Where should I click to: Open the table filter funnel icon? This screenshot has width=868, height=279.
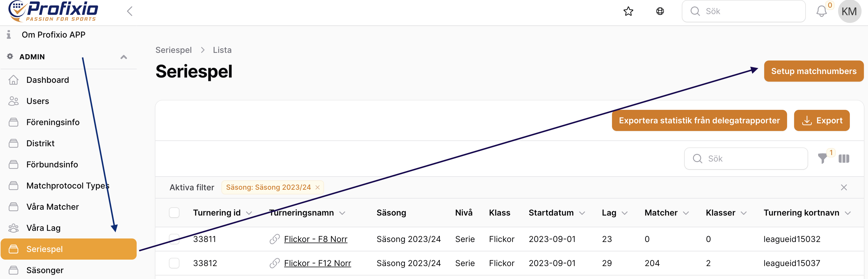pos(823,158)
